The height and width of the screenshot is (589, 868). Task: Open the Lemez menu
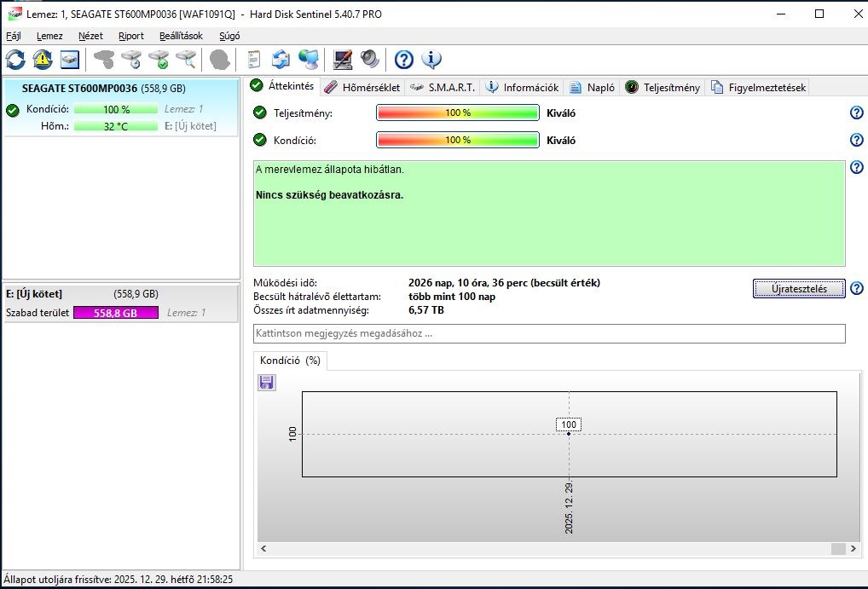[49, 36]
